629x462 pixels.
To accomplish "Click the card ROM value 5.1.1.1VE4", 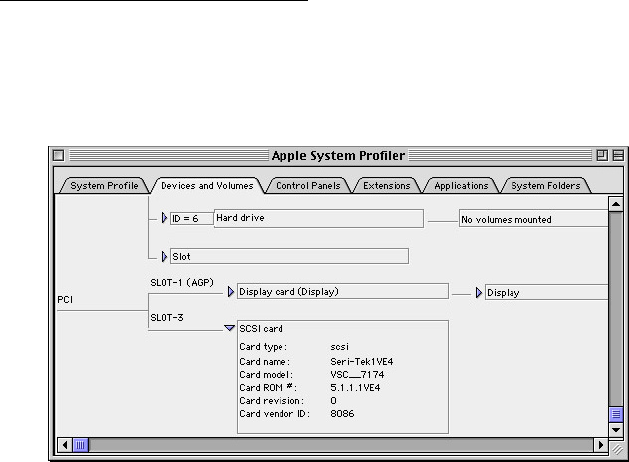I will 355,388.
